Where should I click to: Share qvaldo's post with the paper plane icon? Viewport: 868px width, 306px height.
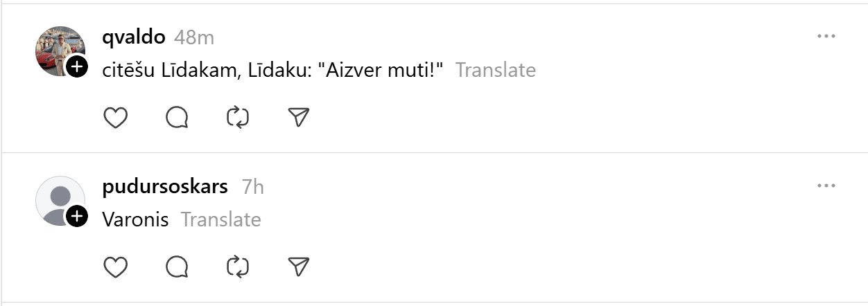(298, 118)
